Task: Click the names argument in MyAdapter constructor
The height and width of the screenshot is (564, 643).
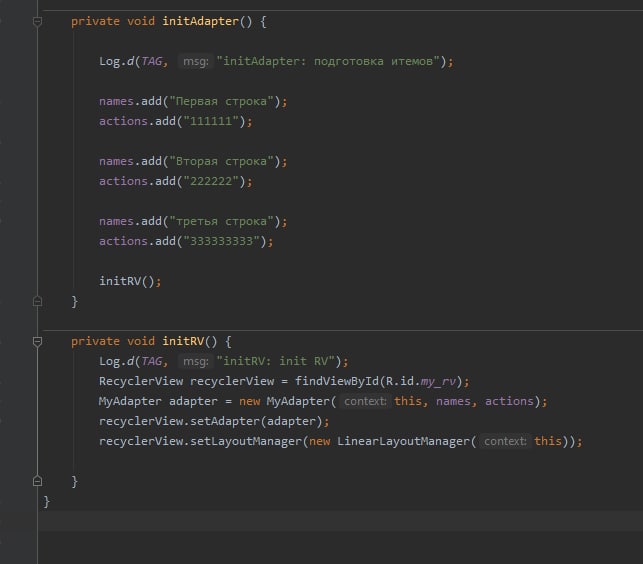Action: tap(453, 401)
